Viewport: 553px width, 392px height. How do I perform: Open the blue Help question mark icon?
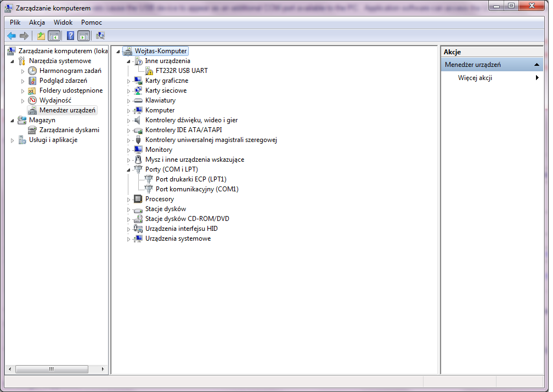click(71, 36)
